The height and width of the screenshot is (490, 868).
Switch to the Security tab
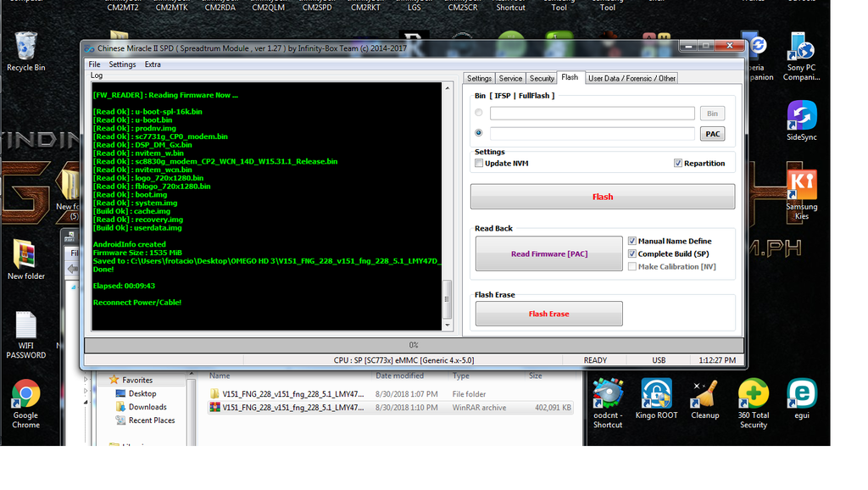coord(542,79)
